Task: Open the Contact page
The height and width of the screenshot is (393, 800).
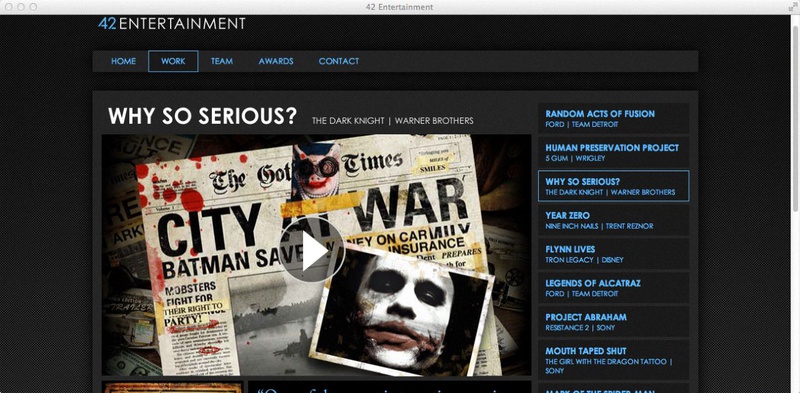Action: 339,61
